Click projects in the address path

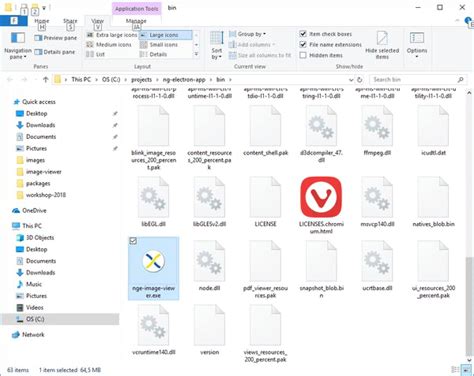pyautogui.click(x=141, y=80)
